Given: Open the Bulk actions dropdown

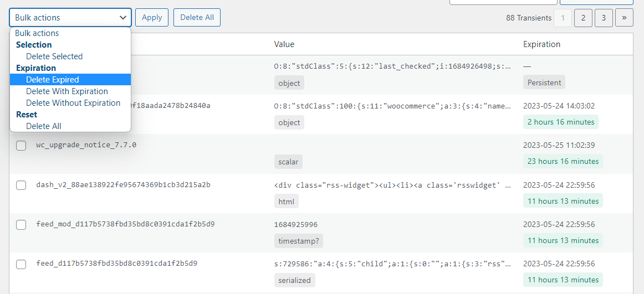Looking at the screenshot, I should click(70, 18).
